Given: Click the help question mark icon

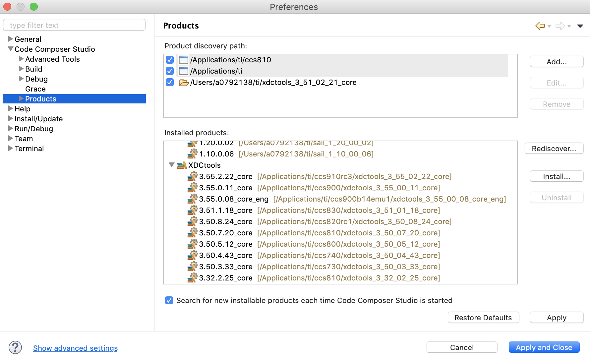Looking at the screenshot, I should tap(15, 347).
